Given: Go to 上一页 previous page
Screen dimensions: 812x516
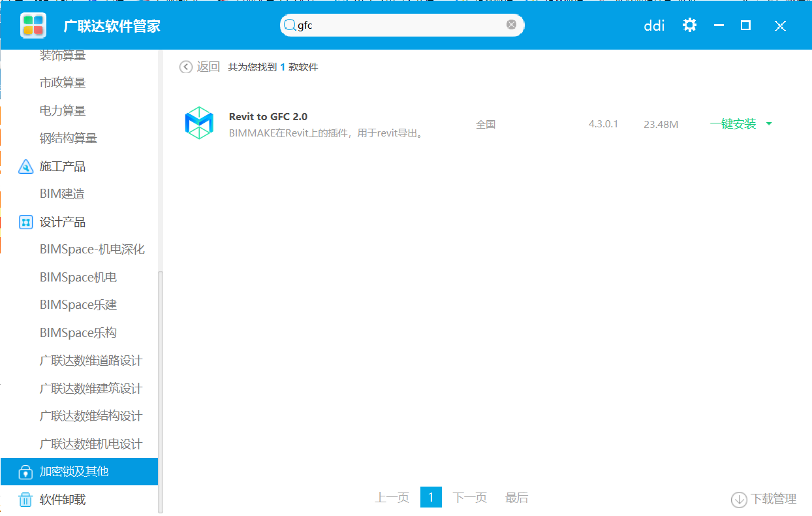Looking at the screenshot, I should pyautogui.click(x=392, y=498).
